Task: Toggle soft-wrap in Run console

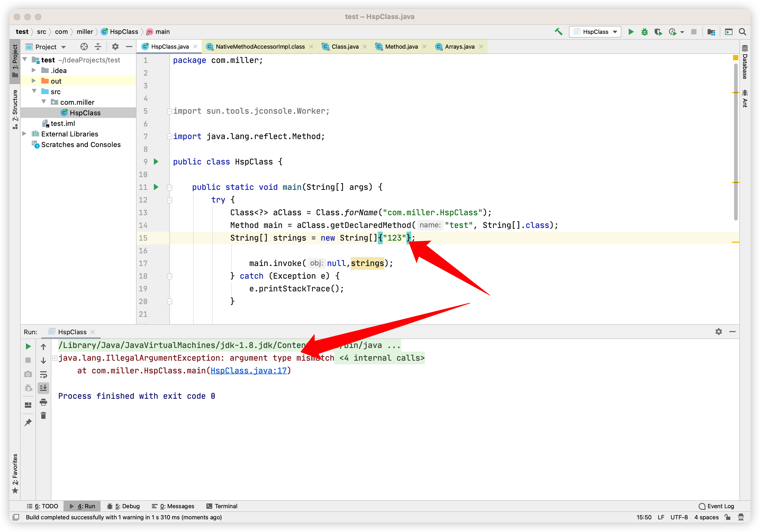Action: tap(43, 374)
